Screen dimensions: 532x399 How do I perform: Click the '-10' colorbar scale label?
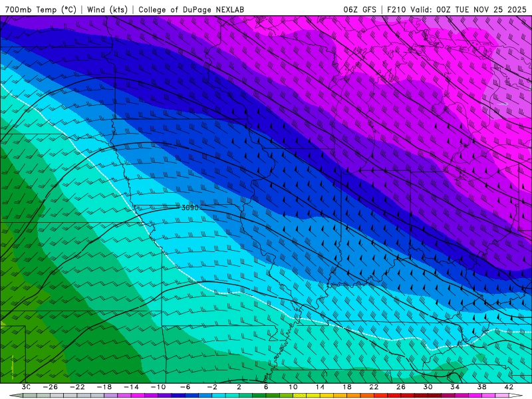coord(158,387)
